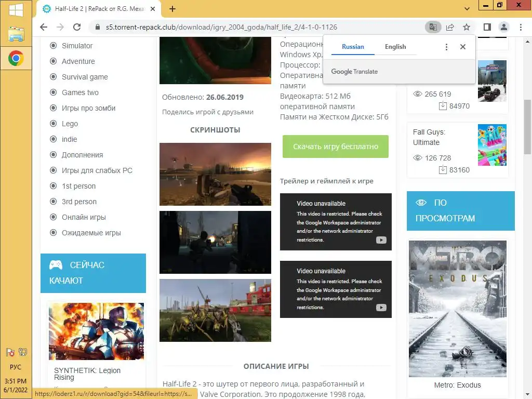Click the page vertical scrollbar thumb
The width and height of the screenshot is (532, 399).
point(527,127)
